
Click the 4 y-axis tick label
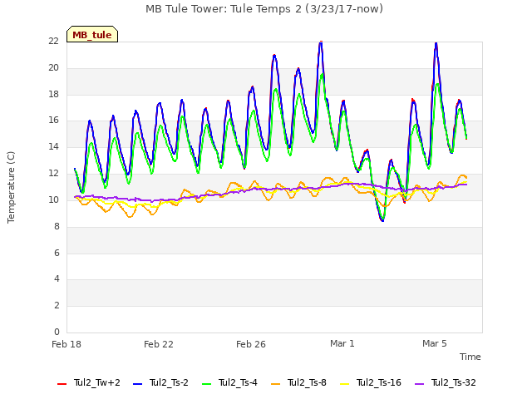click(x=57, y=279)
